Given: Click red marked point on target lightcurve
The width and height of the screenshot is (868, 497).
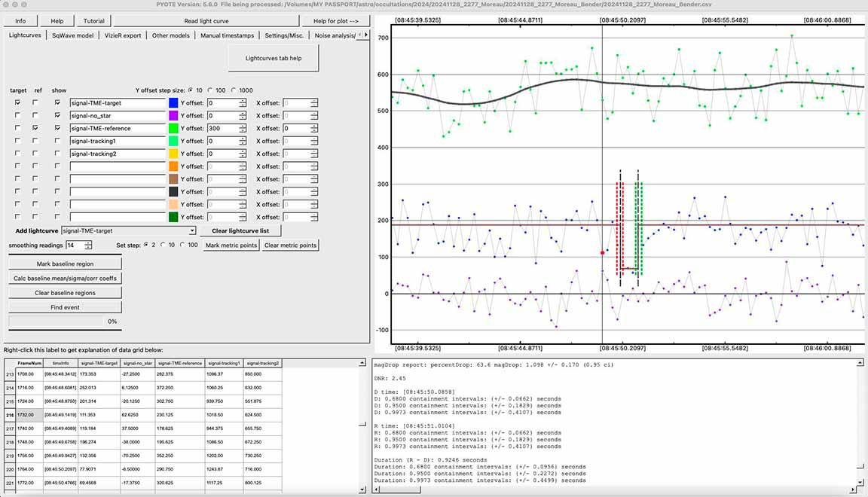Looking at the screenshot, I should [x=603, y=253].
